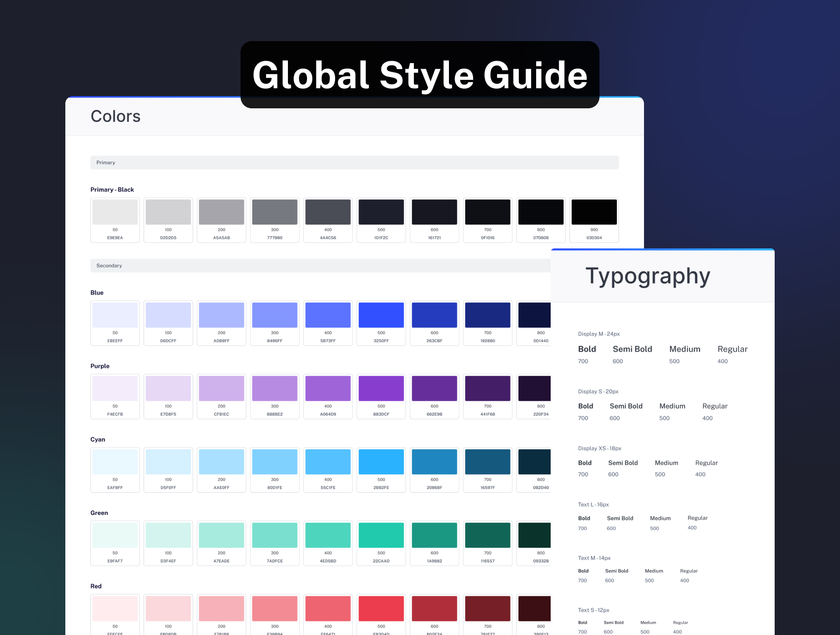Click the Purple 200 swatch CFB1EC

pos(221,388)
